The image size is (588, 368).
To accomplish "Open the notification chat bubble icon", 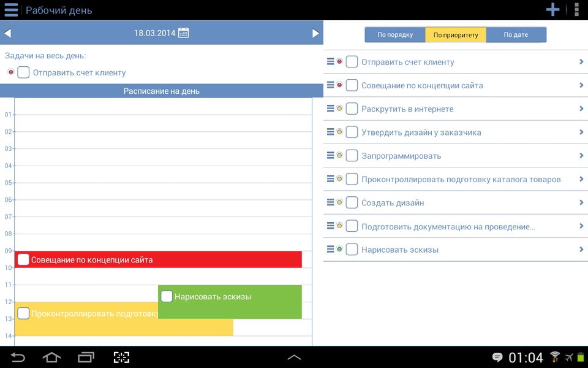I will click(x=497, y=357).
